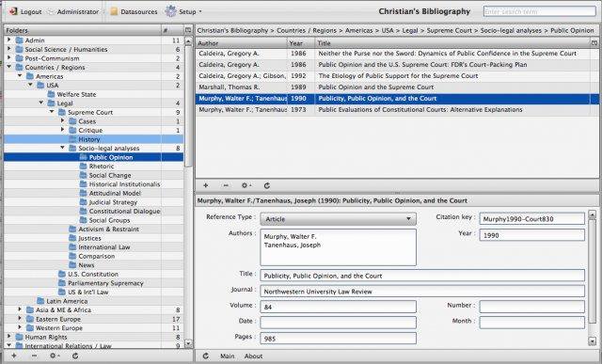Remove selected reference with minus icon
602x364 pixels.
226,185
